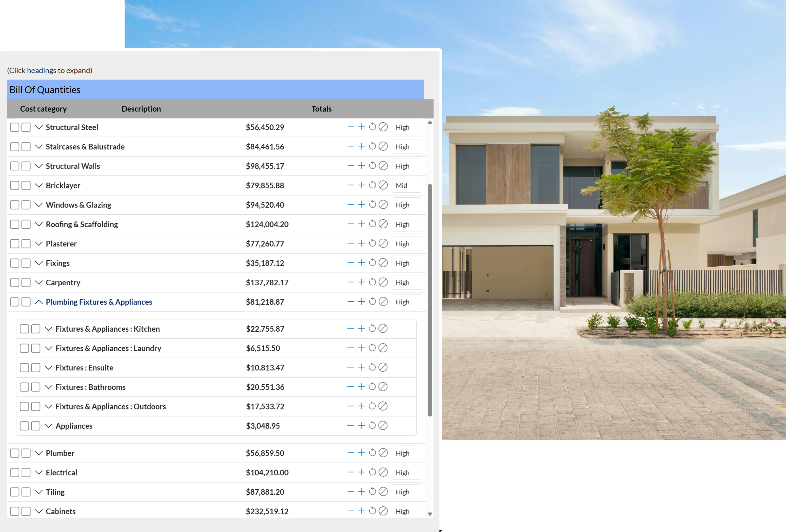Check first box beside Fixtures : Bathrooms

click(x=24, y=387)
